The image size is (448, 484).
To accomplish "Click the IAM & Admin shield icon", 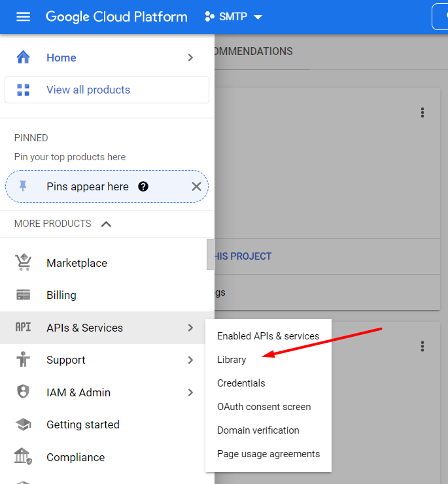I will tap(23, 391).
